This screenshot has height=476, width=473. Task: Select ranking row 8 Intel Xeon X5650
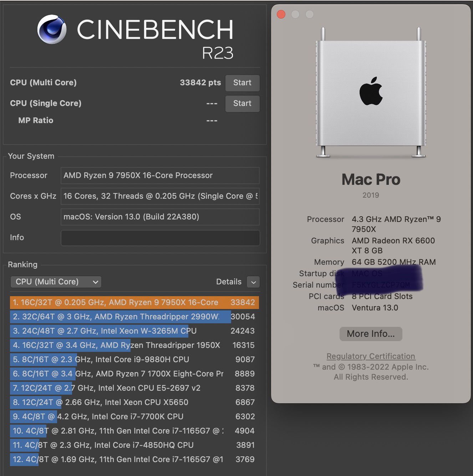134,402
